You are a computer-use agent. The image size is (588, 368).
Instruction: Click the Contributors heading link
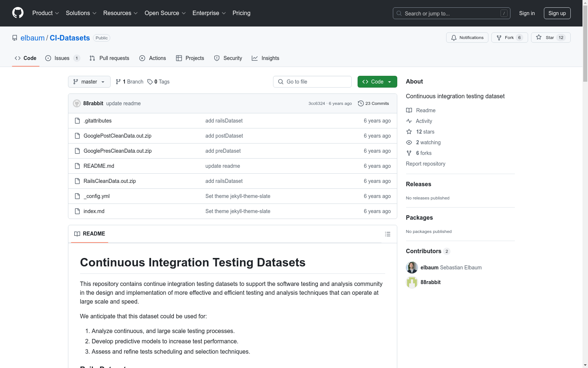click(x=428, y=251)
